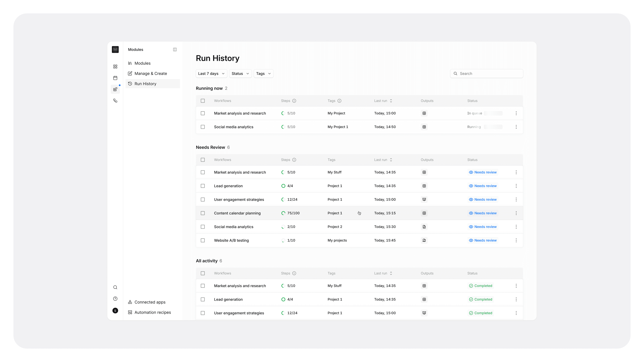Viewport: 644px width, 362px height.
Task: Check the Social media analytics checkbox in Running now
Action: coord(202,127)
